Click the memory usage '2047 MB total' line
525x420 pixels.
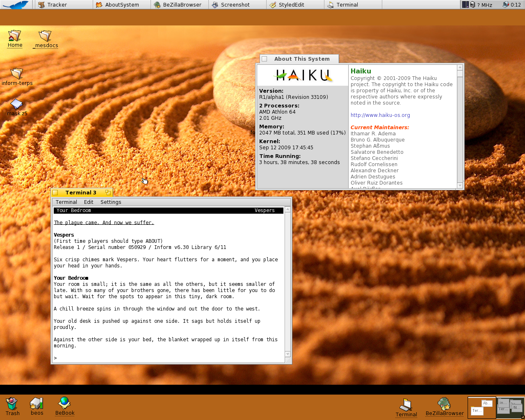[x=302, y=133]
